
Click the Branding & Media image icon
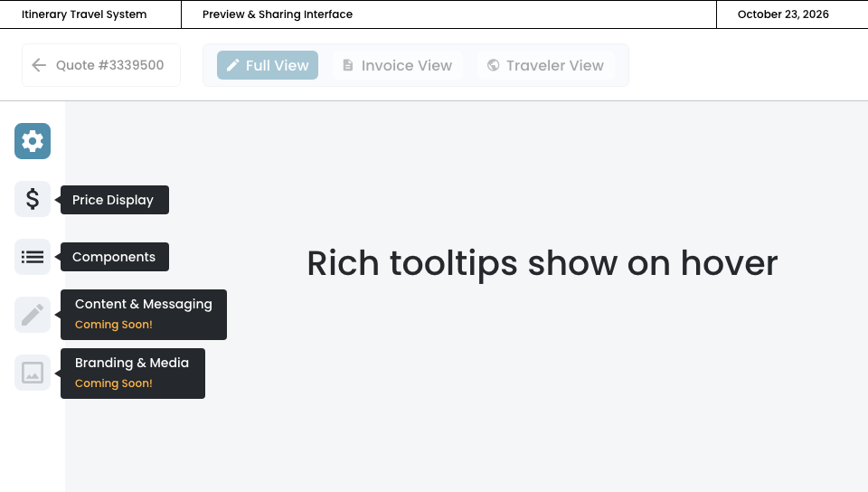33,373
